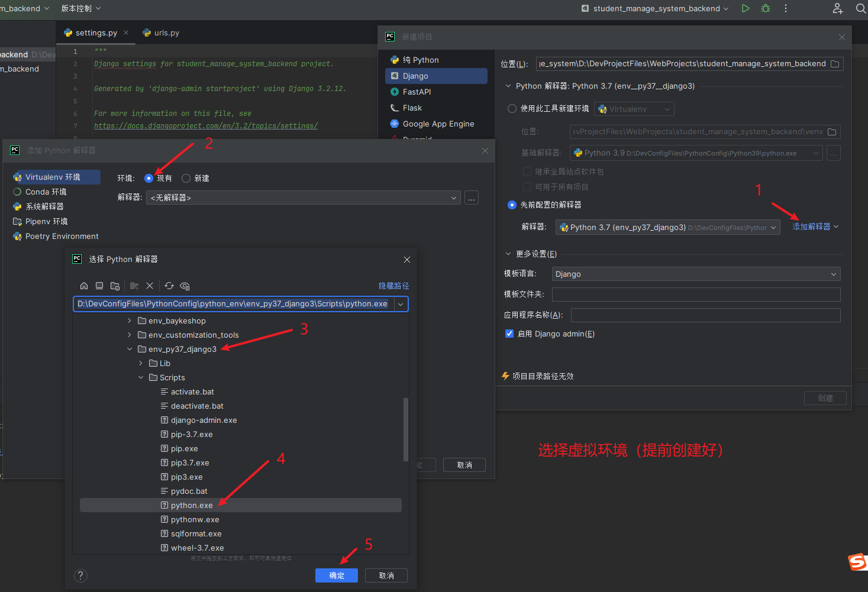Collapse the 更多设置 section
The width and height of the screenshot is (868, 592).
tap(508, 254)
